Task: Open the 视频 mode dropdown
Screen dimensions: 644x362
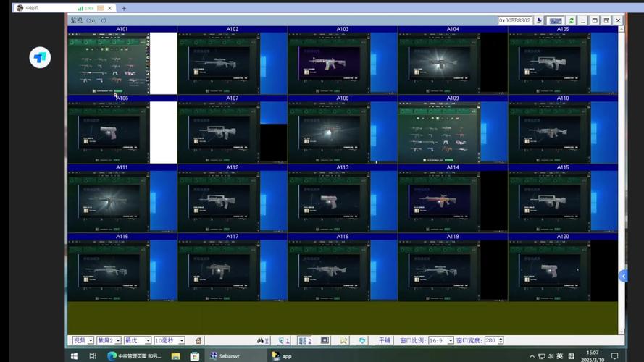Action: tap(82, 340)
